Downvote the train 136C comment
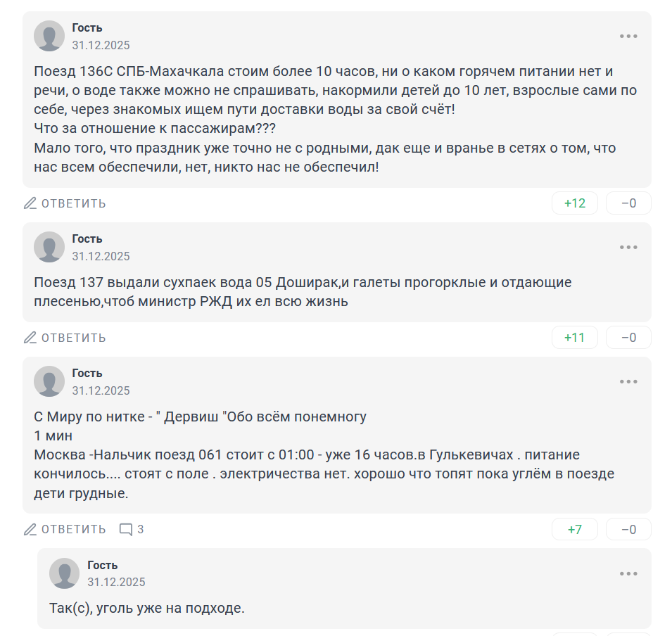The image size is (672, 636). click(x=628, y=203)
